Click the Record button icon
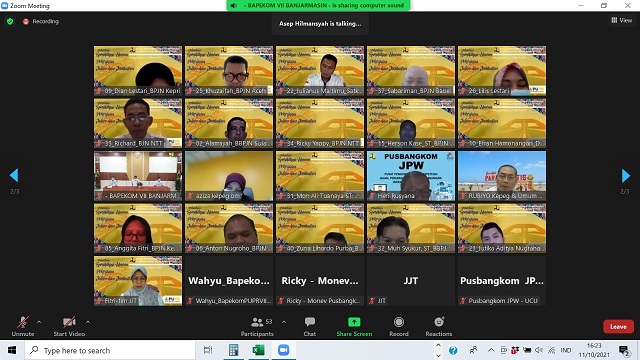Screen dimensions: 640x360 399,322
